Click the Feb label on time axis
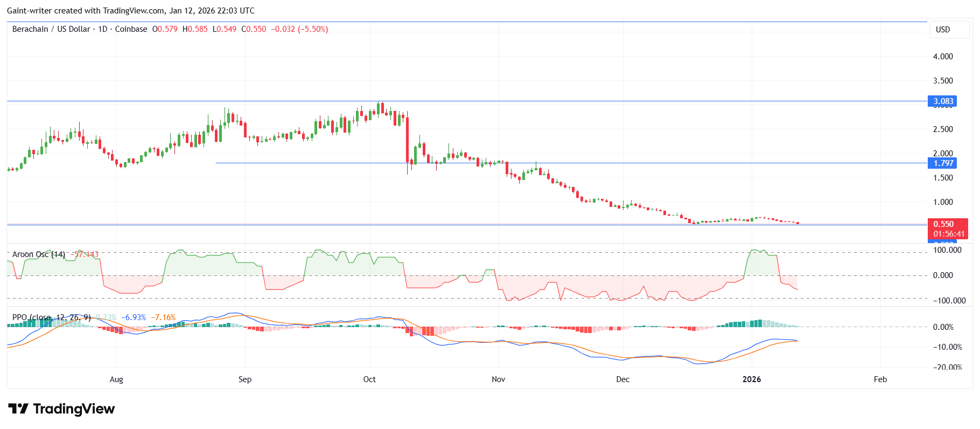 880,379
